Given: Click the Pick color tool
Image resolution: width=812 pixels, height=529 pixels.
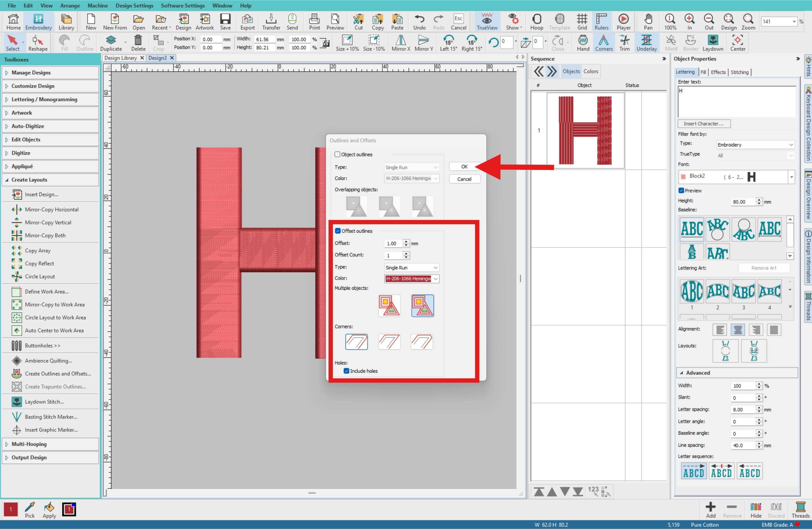Looking at the screenshot, I should (x=30, y=510).
